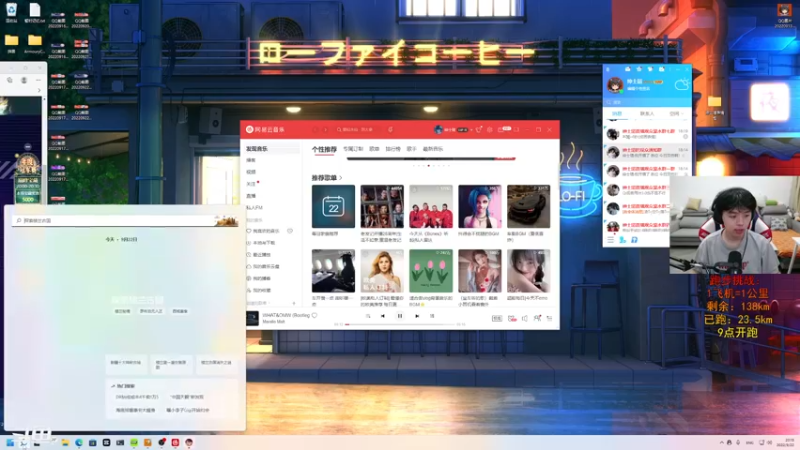800x450 pixels.
Task: Expand the 推荐歌单 section arrow
Action: (341, 178)
